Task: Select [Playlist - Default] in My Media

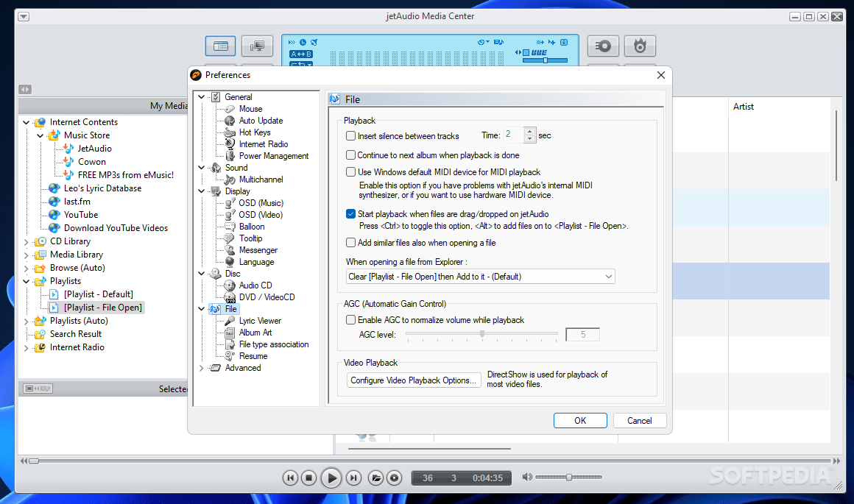Action: pyautogui.click(x=98, y=294)
